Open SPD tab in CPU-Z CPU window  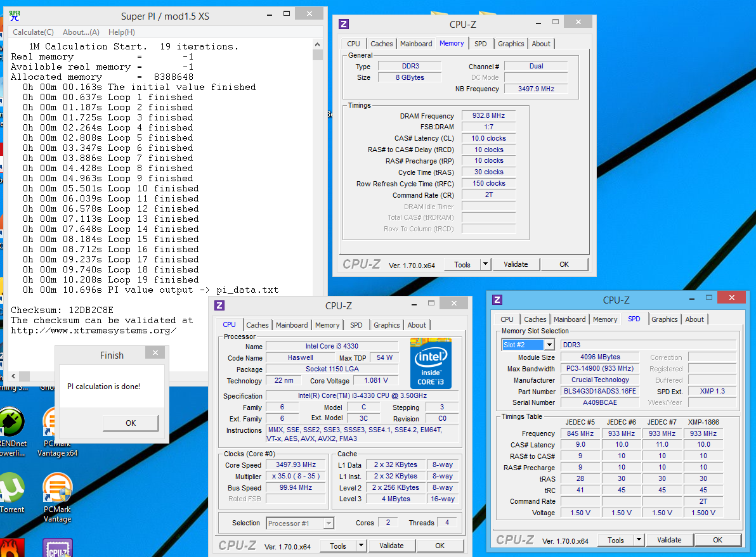[356, 324]
